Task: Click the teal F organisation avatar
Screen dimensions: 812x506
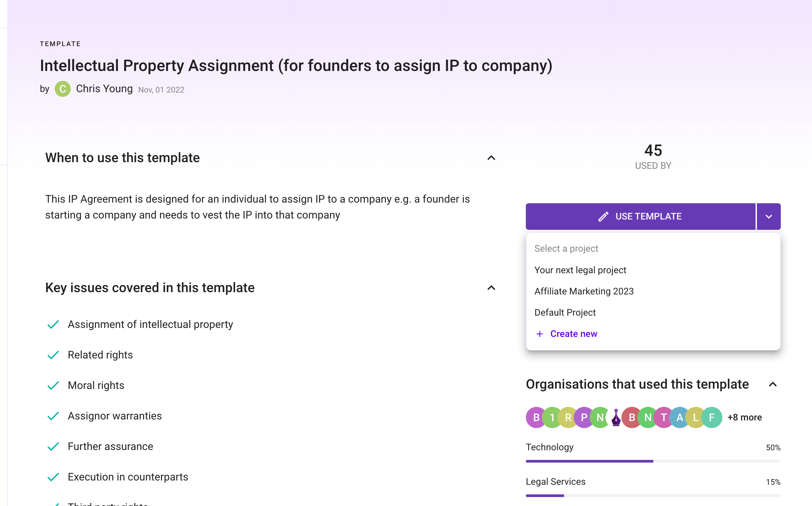Action: pyautogui.click(x=712, y=417)
